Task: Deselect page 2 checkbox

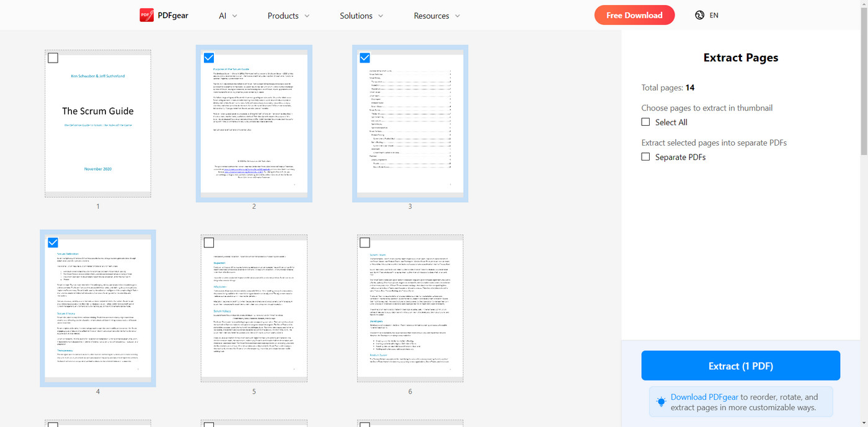Action: click(x=208, y=57)
